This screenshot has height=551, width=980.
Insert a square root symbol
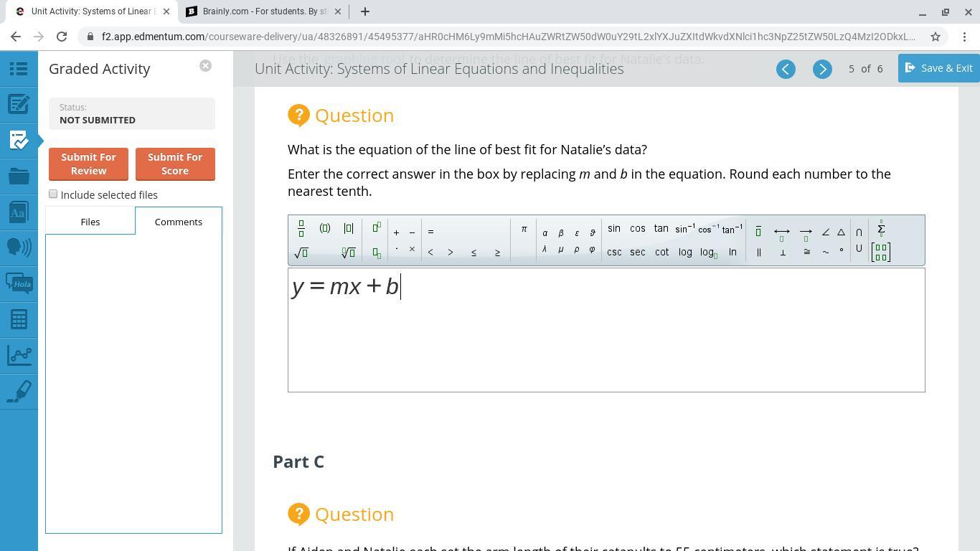(x=301, y=252)
